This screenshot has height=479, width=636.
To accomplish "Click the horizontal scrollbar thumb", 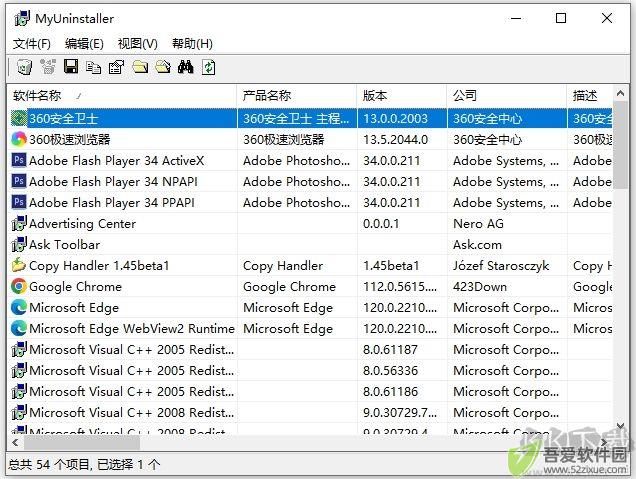I will point(82,442).
